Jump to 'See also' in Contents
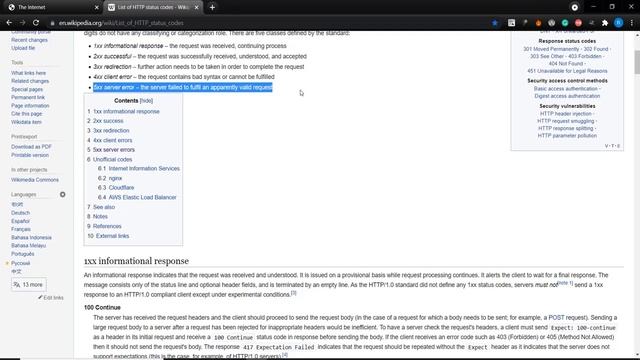Image resolution: width=640 pixels, height=360 pixels. tap(104, 207)
